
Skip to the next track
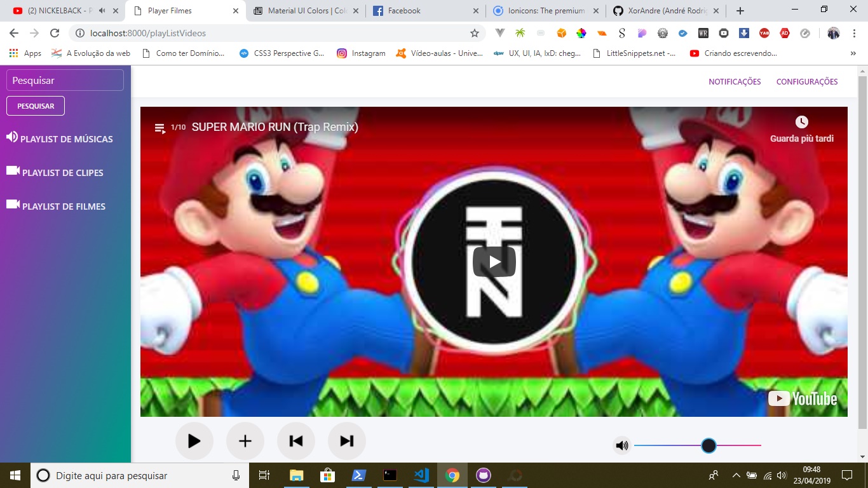[x=347, y=441]
